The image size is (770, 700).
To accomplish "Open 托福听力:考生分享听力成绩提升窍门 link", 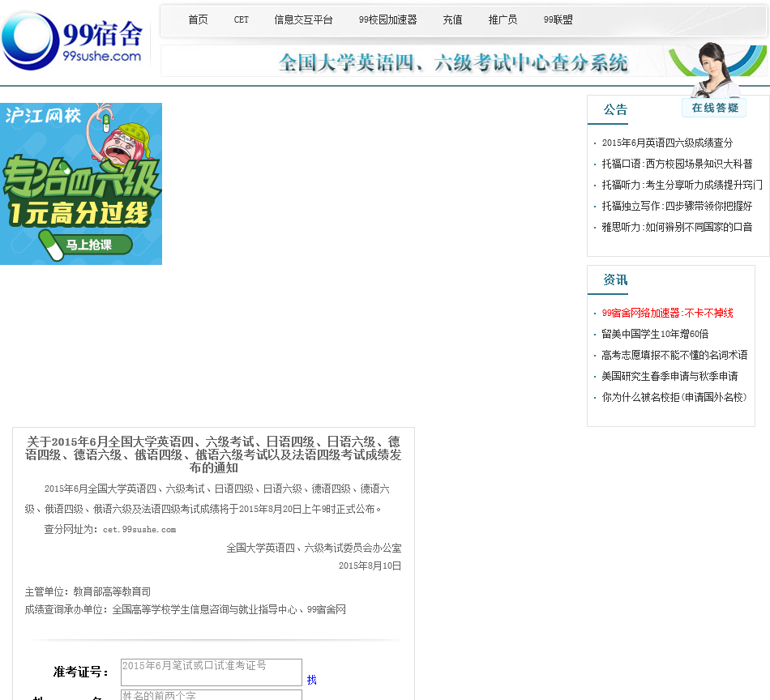I will 682,185.
